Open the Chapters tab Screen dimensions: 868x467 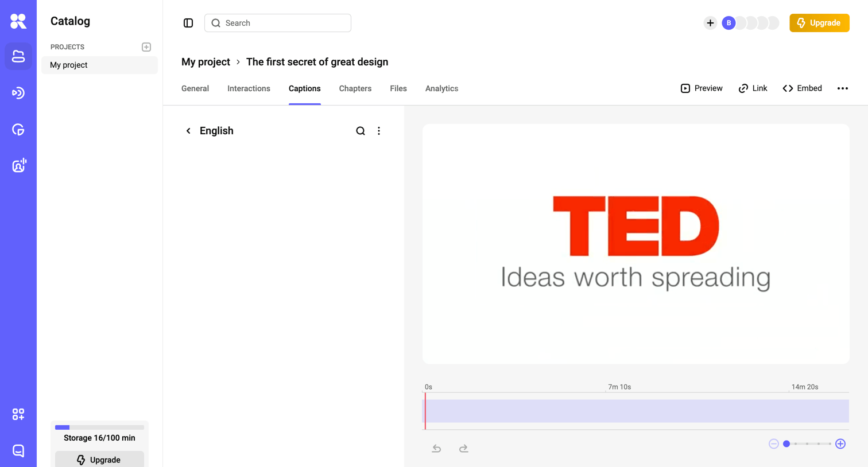[355, 88]
